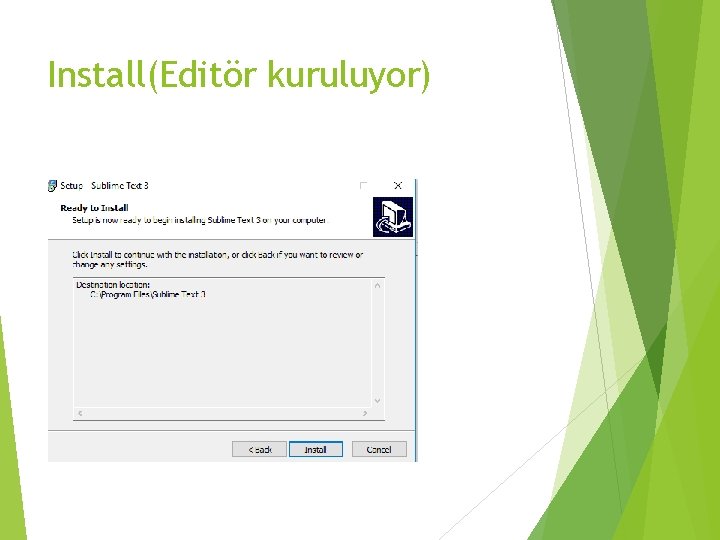
Task: Click the setup installer icon in title bar
Action: 52,186
